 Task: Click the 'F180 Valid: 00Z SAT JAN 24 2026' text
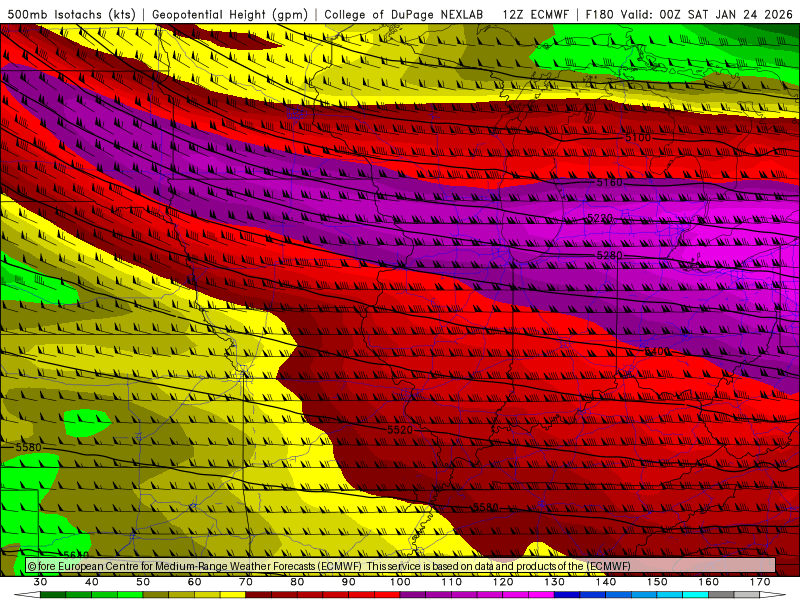click(689, 15)
